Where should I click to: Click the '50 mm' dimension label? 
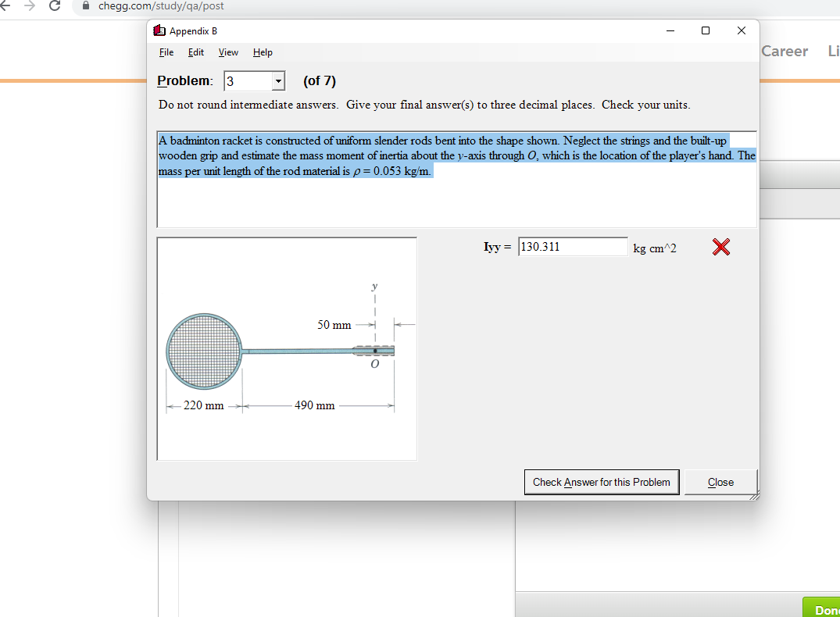[334, 325]
